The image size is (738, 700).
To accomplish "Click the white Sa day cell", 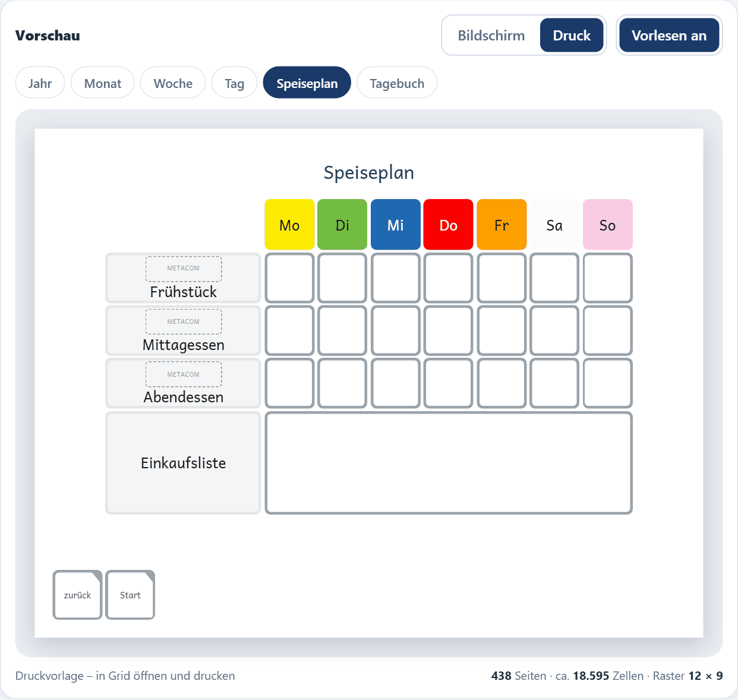I will tap(554, 225).
